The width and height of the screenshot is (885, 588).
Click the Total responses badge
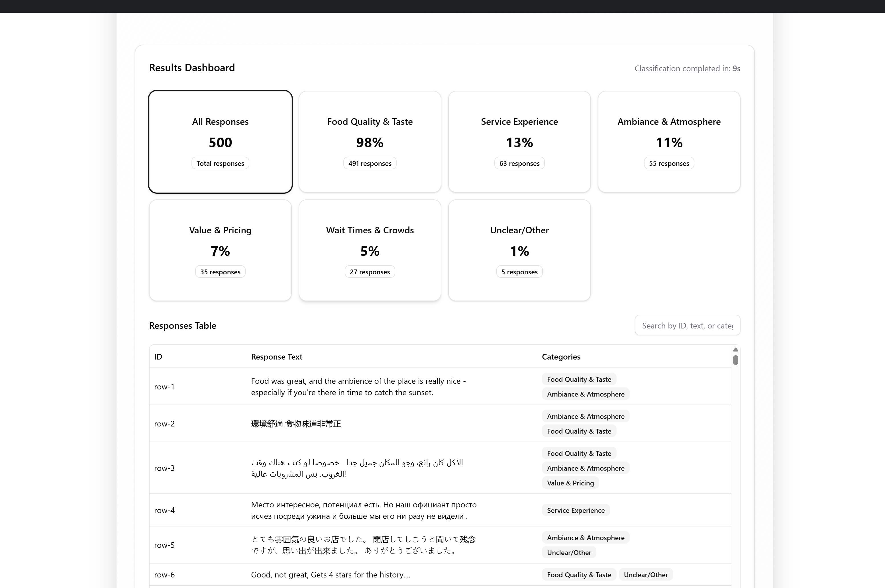click(x=220, y=163)
